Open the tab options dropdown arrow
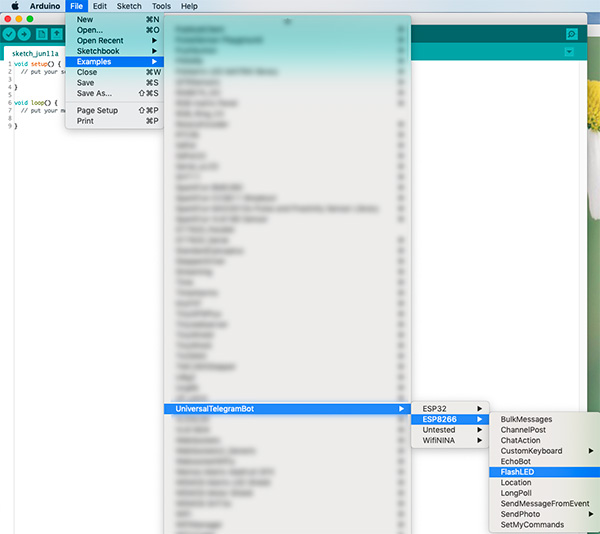 click(x=569, y=52)
